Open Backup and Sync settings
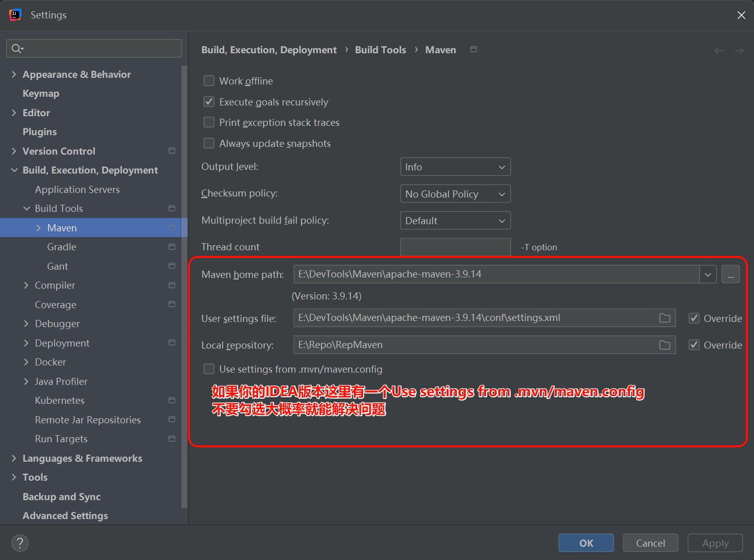This screenshot has height=560, width=754. tap(61, 497)
